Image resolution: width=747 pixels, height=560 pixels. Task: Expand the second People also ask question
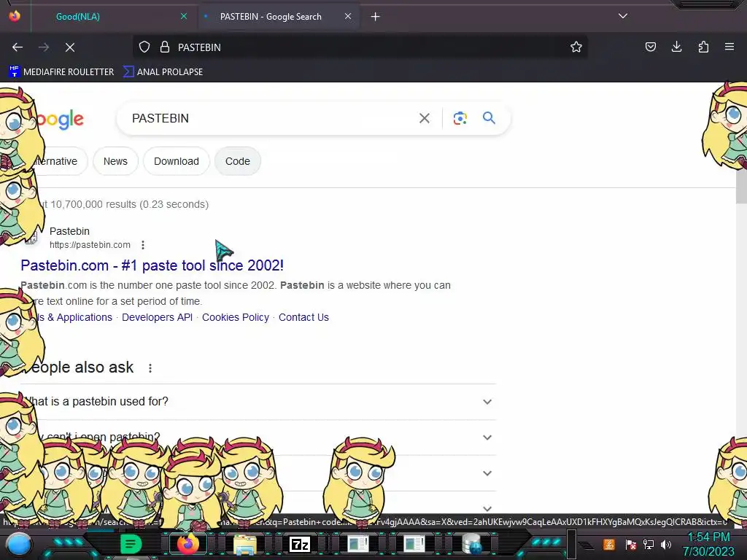(x=258, y=437)
